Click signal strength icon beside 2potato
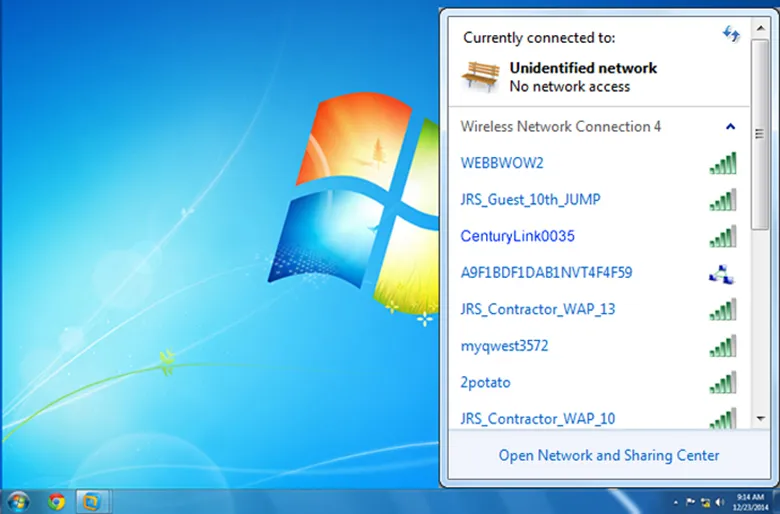Screen dimensions: 780x514 click(722, 383)
